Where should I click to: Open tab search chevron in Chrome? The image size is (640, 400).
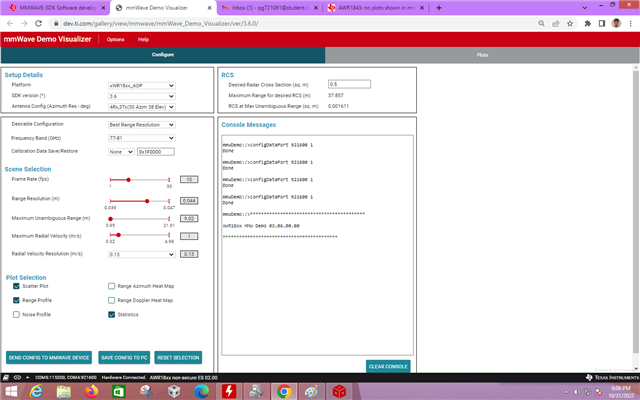tap(584, 7)
